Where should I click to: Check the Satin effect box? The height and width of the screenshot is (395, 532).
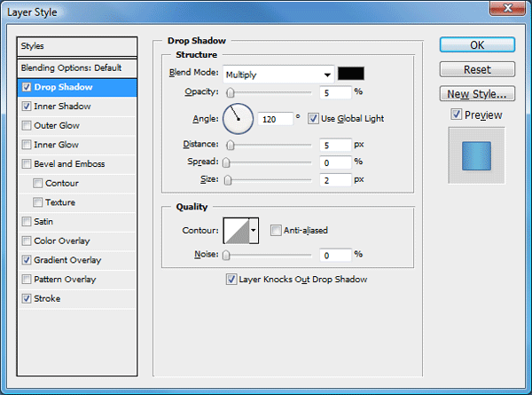pos(27,222)
